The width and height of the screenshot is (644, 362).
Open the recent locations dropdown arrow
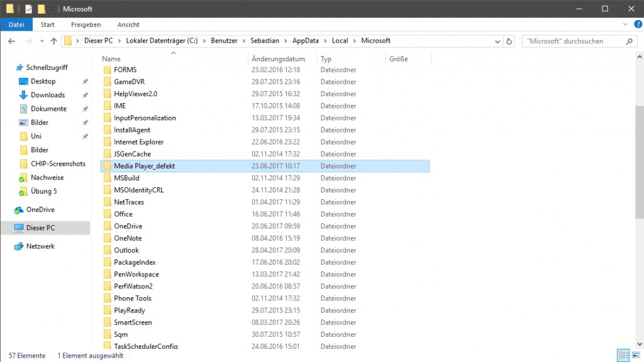point(41,41)
